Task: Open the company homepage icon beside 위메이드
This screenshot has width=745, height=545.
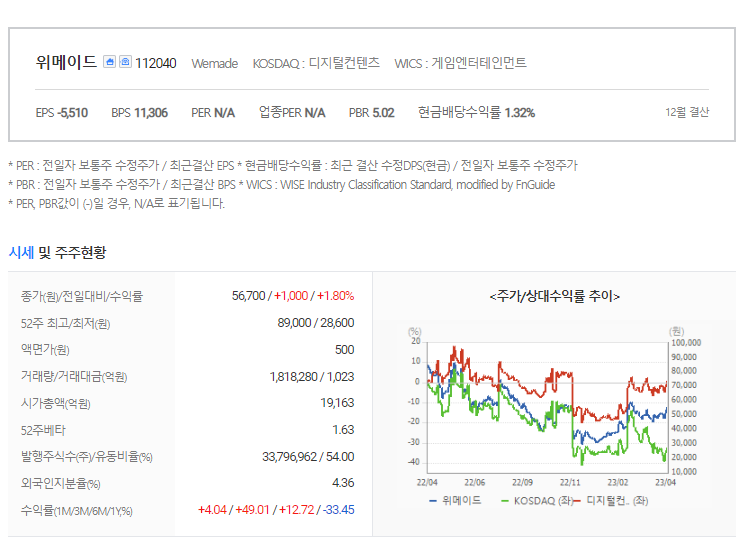Action: click(x=109, y=62)
